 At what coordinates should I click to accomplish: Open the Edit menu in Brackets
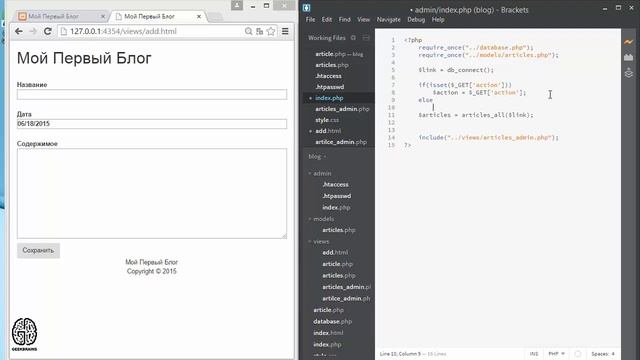click(327, 19)
